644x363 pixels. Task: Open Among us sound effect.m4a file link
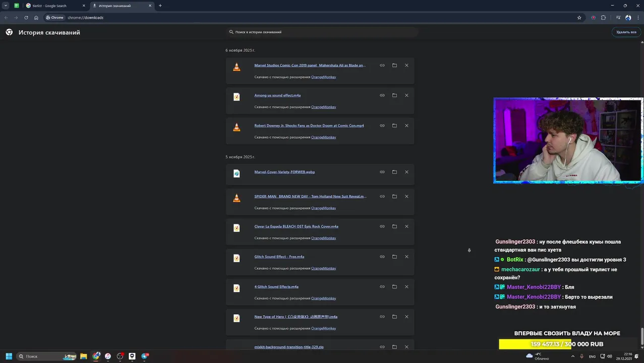pyautogui.click(x=277, y=95)
